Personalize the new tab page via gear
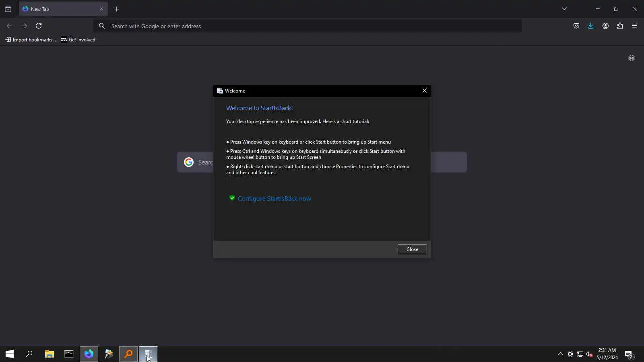Viewport: 644px width, 362px height. tap(632, 58)
